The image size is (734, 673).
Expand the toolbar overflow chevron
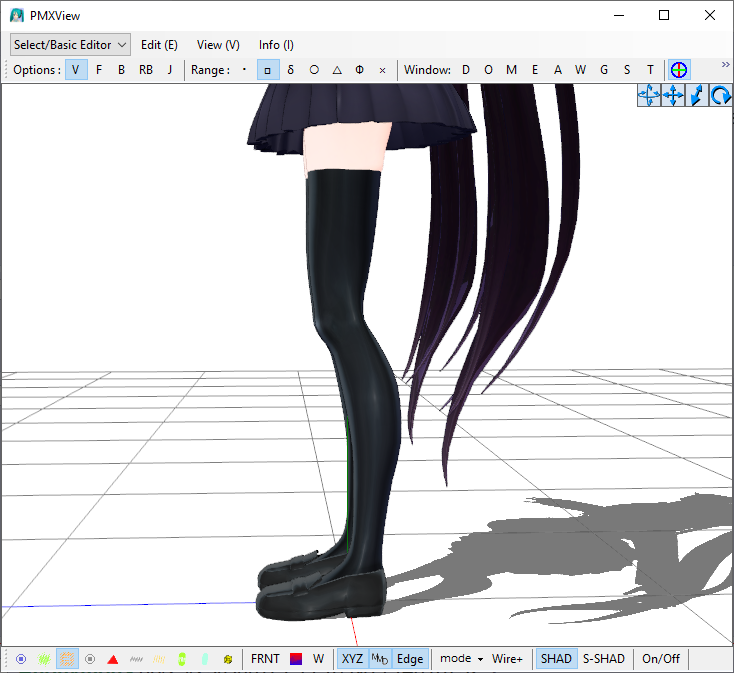[x=726, y=65]
